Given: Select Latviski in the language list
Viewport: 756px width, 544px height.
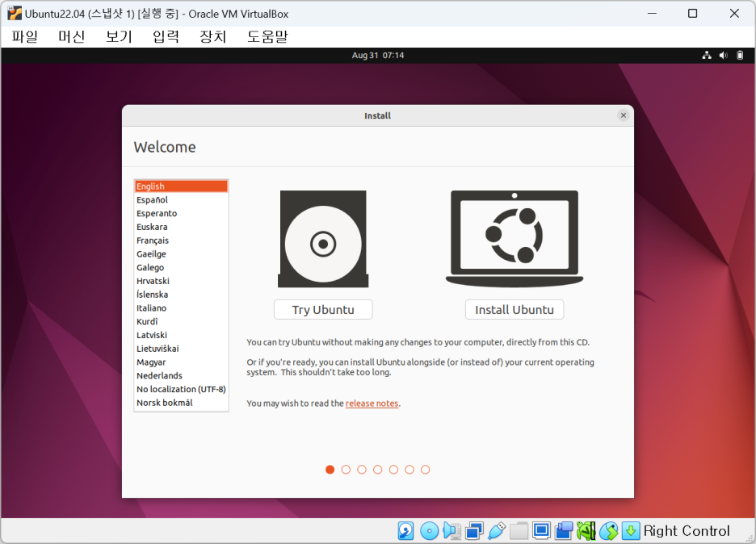Looking at the screenshot, I should click(181, 335).
